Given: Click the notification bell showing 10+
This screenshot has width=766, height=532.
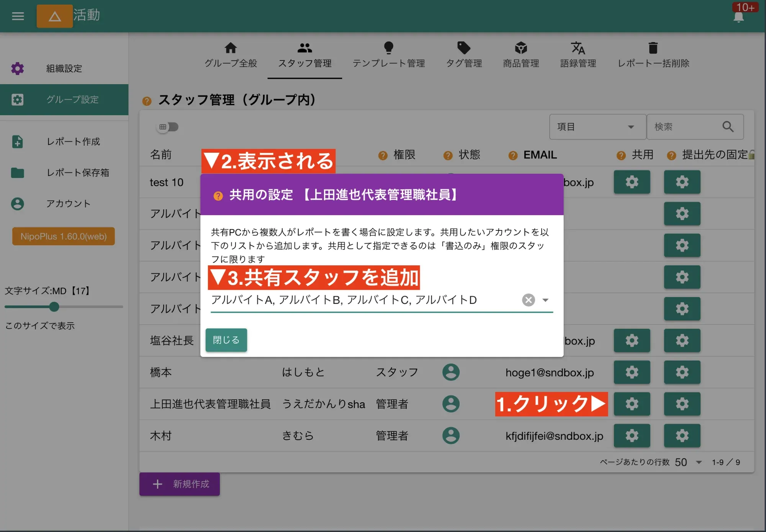Looking at the screenshot, I should tap(739, 17).
